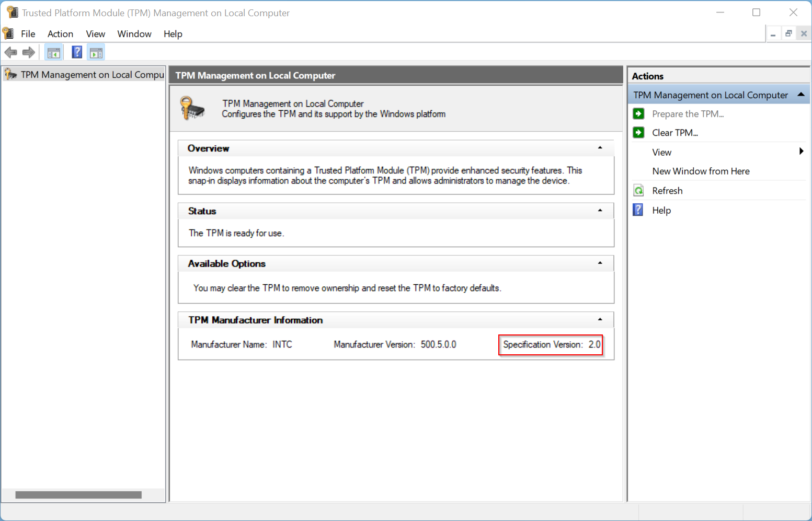This screenshot has width=812, height=521.
Task: Click the title bar application icon
Action: click(13, 13)
